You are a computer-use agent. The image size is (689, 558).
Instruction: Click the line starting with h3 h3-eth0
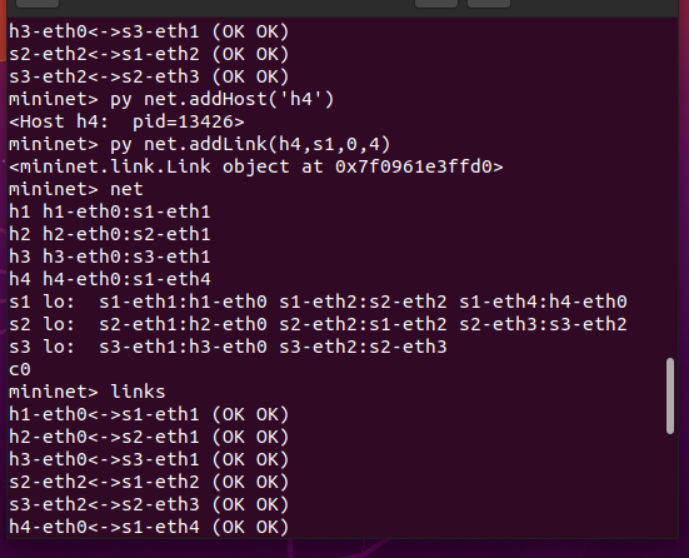(109, 257)
